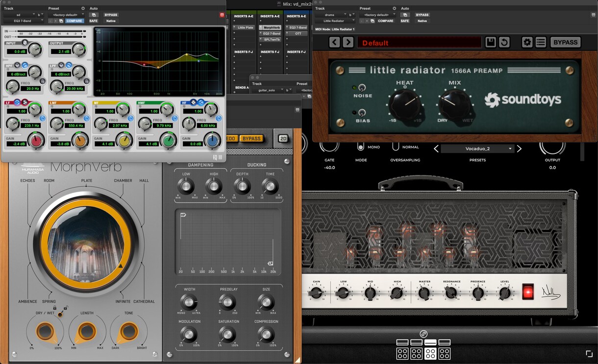Toggle the LMF band IN button

86,119
